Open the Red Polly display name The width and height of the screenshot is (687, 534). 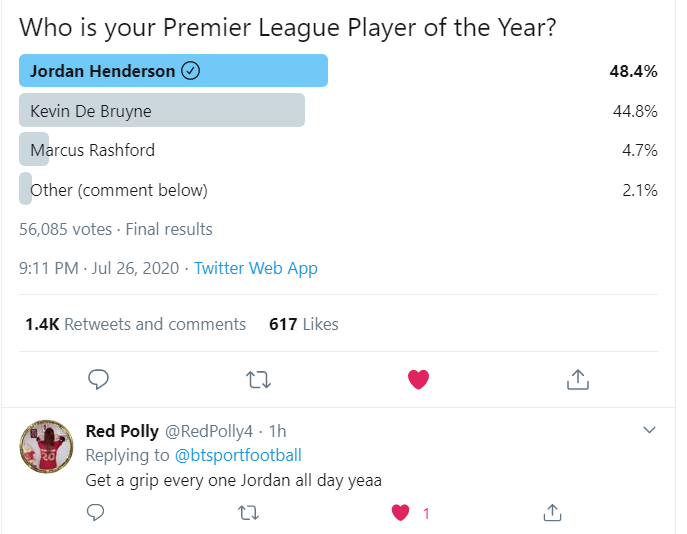pos(122,431)
